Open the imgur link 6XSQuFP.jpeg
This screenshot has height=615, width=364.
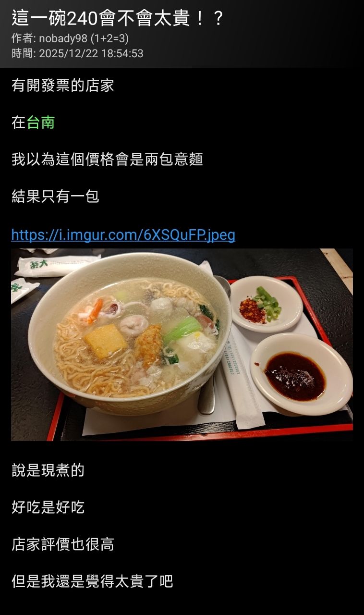click(123, 234)
